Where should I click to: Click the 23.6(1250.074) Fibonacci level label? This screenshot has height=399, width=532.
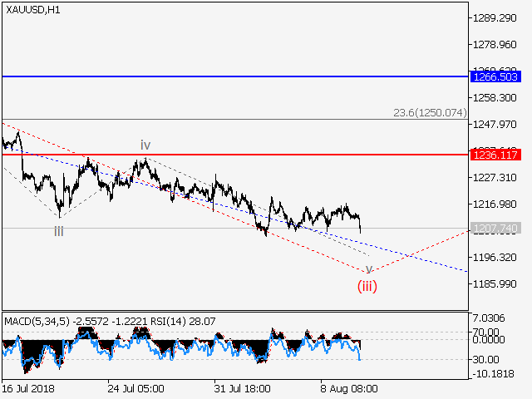(x=429, y=112)
